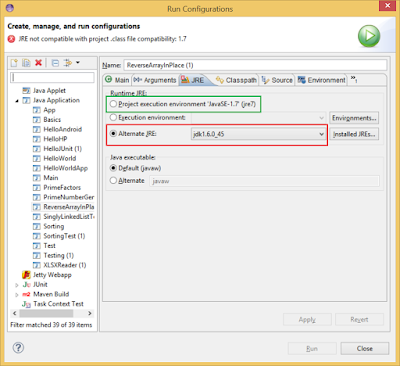Open HelloAndroid configuration
Image resolution: width=400 pixels, height=366 pixels.
point(63,129)
